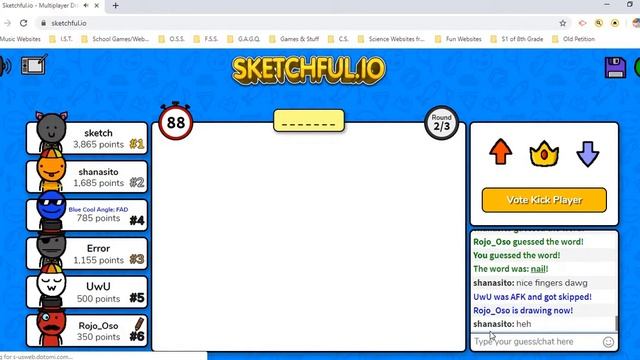Click the sketchful.io address bar

coord(302,23)
